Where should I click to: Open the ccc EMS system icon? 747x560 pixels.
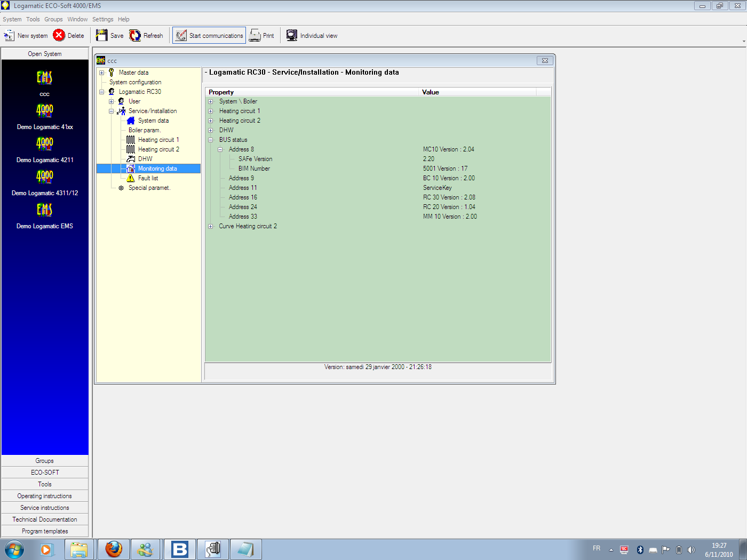tap(44, 78)
